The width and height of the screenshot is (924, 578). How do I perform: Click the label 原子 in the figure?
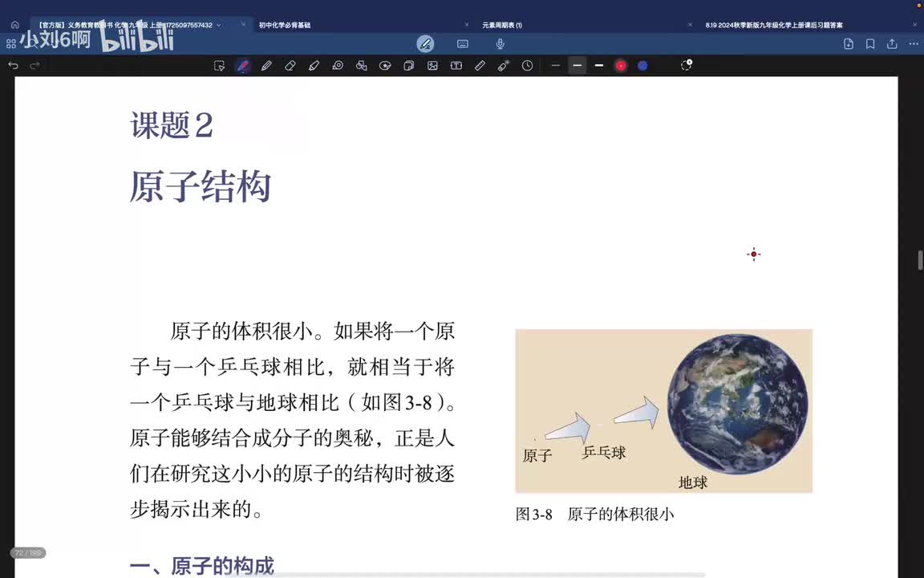tap(537, 455)
